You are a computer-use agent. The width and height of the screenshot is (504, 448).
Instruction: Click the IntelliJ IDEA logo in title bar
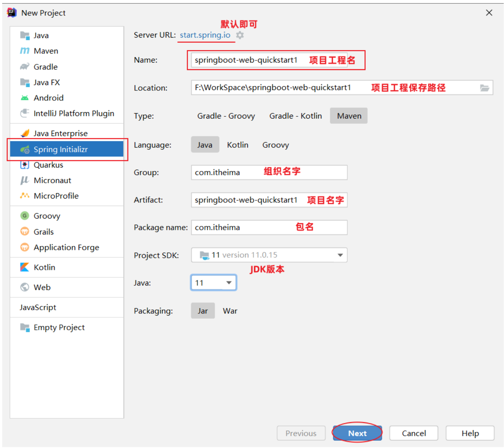pos(12,13)
